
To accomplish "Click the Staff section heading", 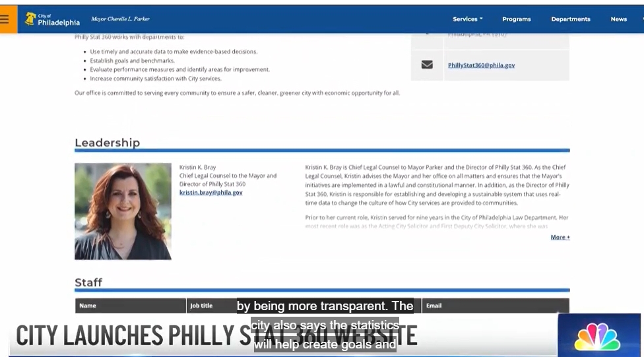I will [x=88, y=282].
